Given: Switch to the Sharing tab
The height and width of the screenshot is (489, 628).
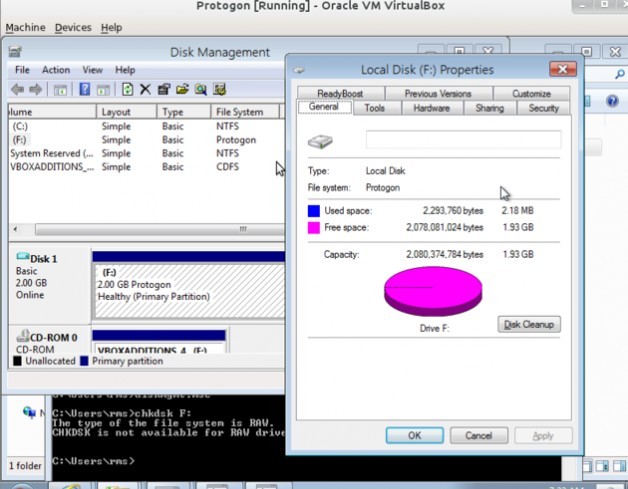Looking at the screenshot, I should pos(489,108).
